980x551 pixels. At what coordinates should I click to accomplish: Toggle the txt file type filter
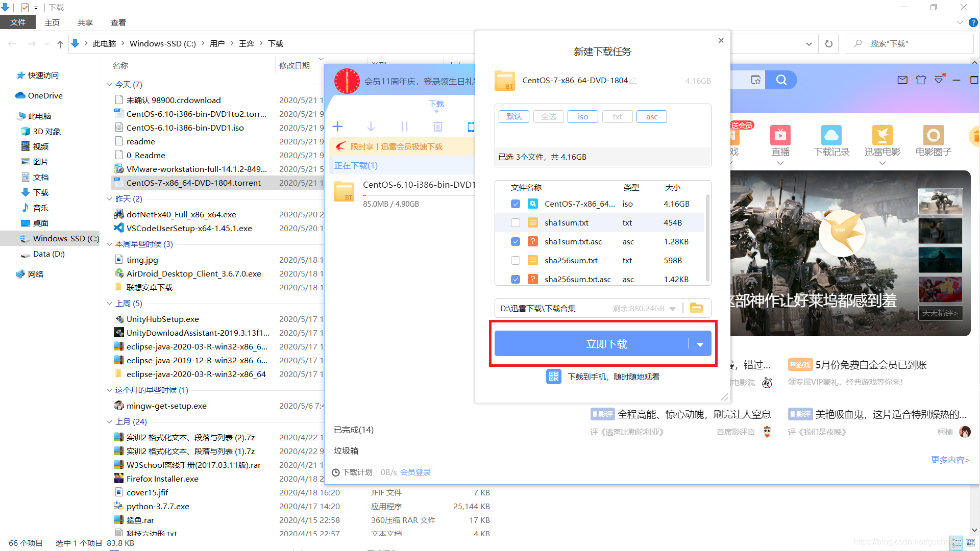click(x=618, y=117)
